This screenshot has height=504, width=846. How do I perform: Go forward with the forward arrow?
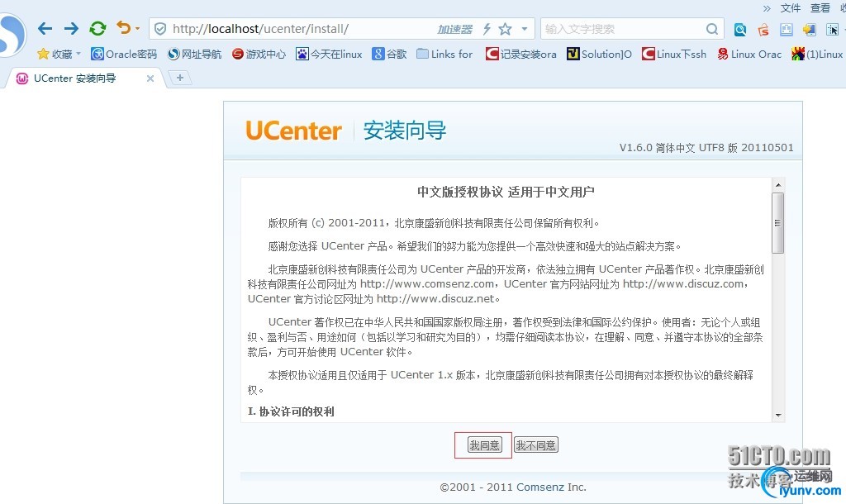[71, 28]
